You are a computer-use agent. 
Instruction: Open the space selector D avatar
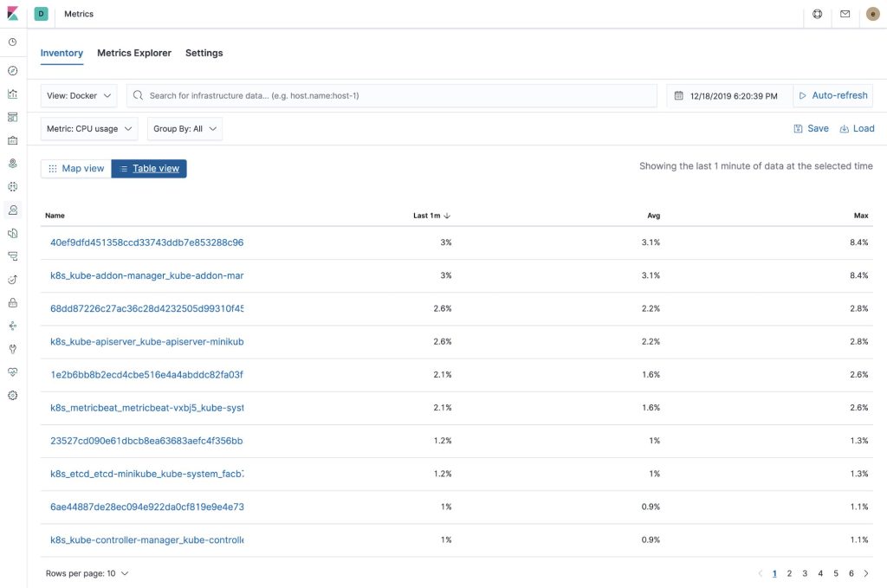click(x=42, y=14)
